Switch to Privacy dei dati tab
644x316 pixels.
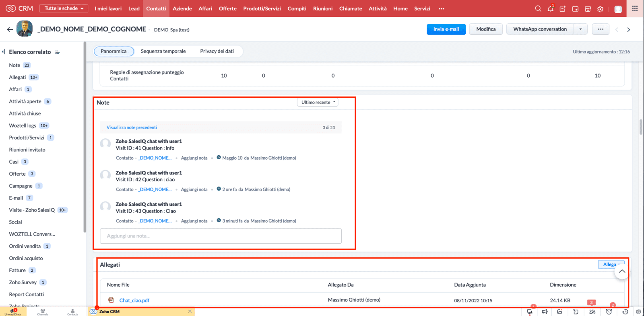(x=217, y=51)
